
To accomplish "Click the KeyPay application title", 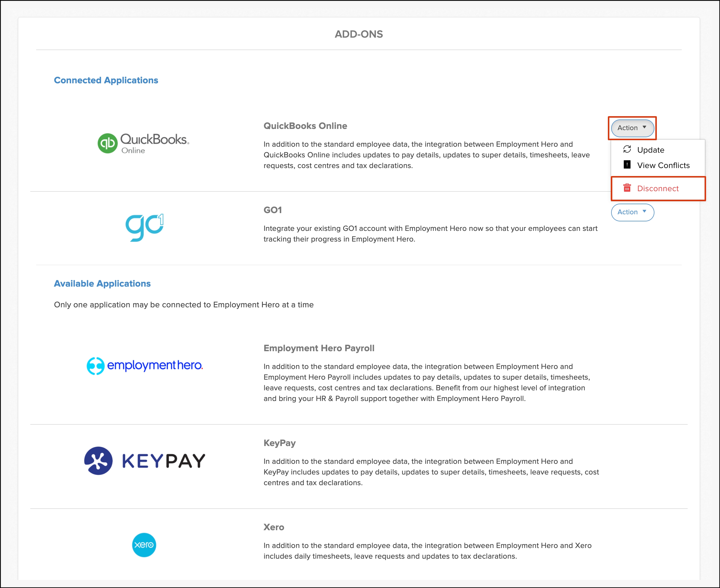I will (279, 443).
